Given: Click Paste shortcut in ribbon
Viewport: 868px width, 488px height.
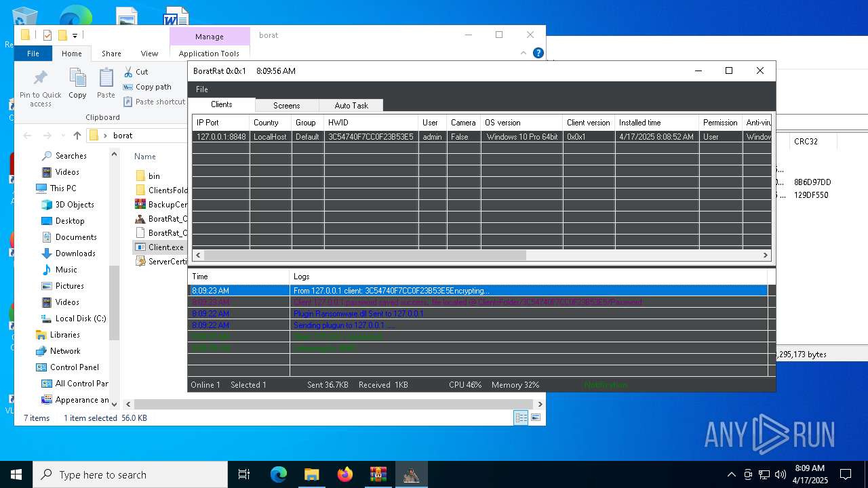Looking at the screenshot, I should pyautogui.click(x=155, y=102).
